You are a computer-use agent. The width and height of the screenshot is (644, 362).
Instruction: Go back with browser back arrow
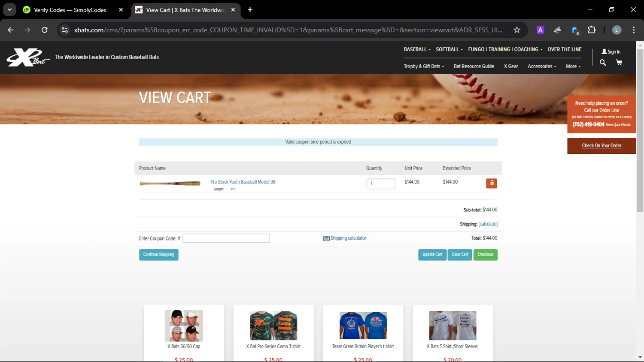[11, 30]
